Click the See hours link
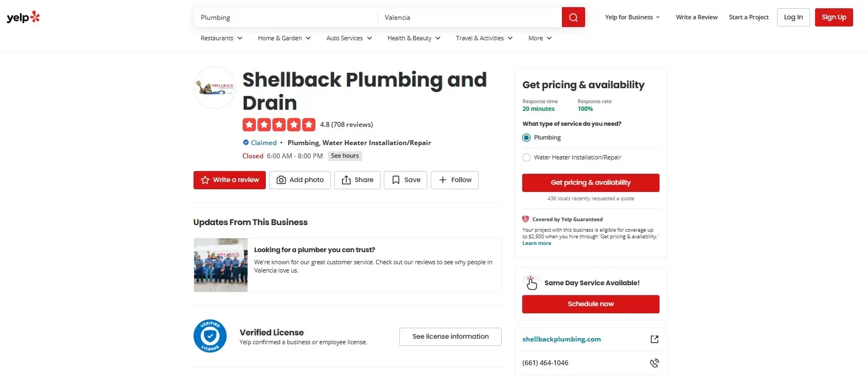The width and height of the screenshot is (868, 379). [x=345, y=156]
